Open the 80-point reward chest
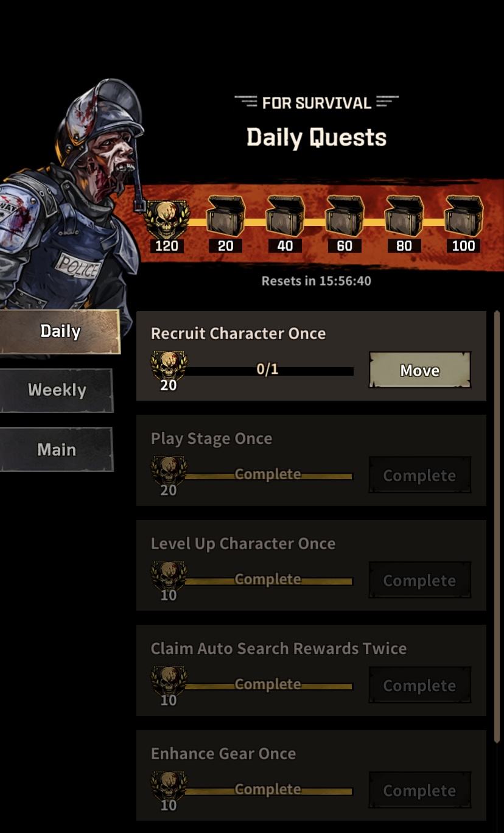Viewport: 504px width, 833px height. click(x=404, y=216)
